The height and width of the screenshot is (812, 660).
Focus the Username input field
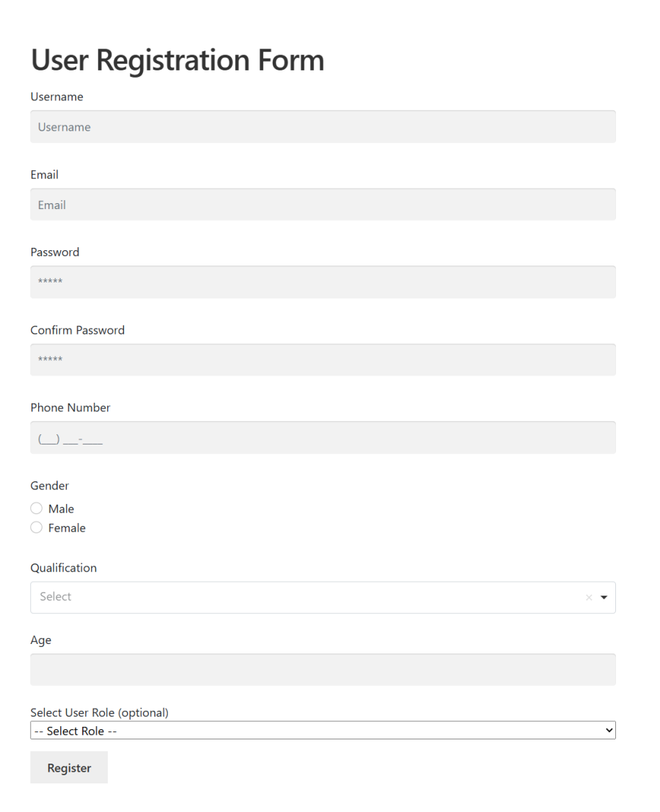pyautogui.click(x=323, y=127)
